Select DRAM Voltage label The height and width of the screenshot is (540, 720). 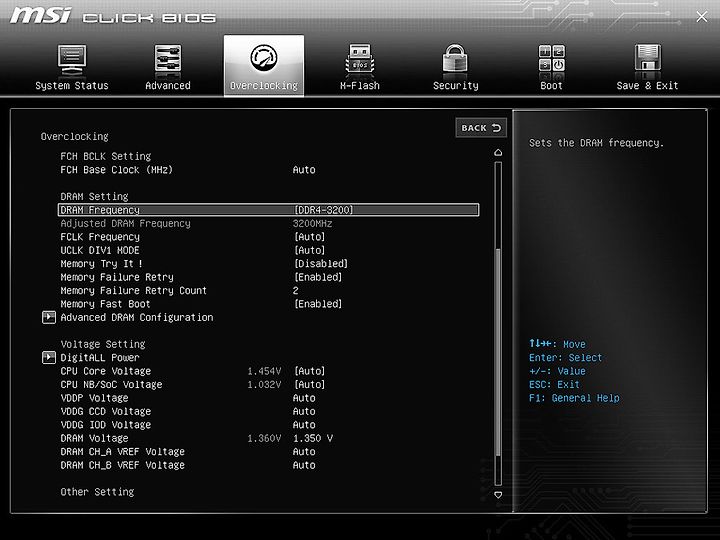coord(94,438)
